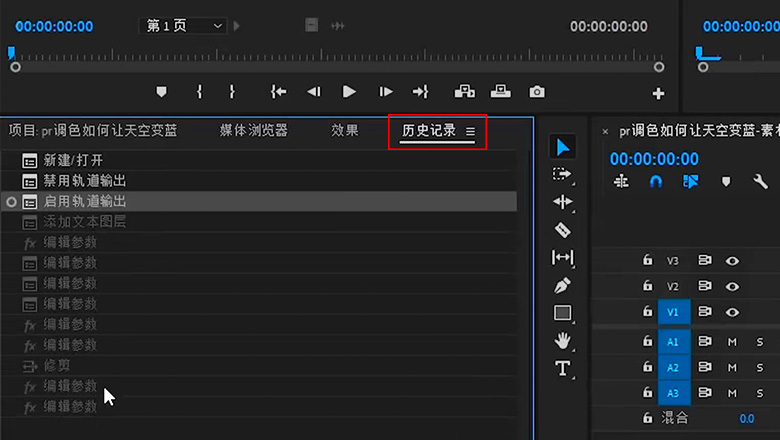Hide track V3 output eye
Image resolution: width=780 pixels, height=440 pixels.
point(732,261)
